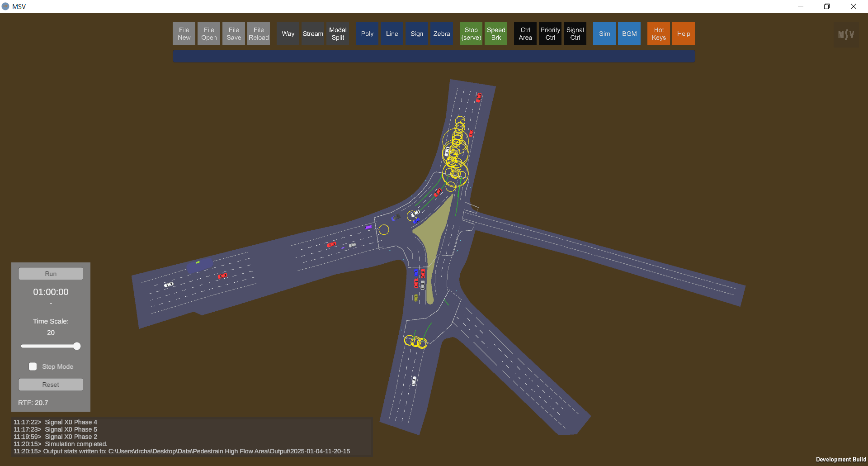Reload the file with File Reload
Image resolution: width=868 pixels, height=466 pixels.
(x=259, y=34)
